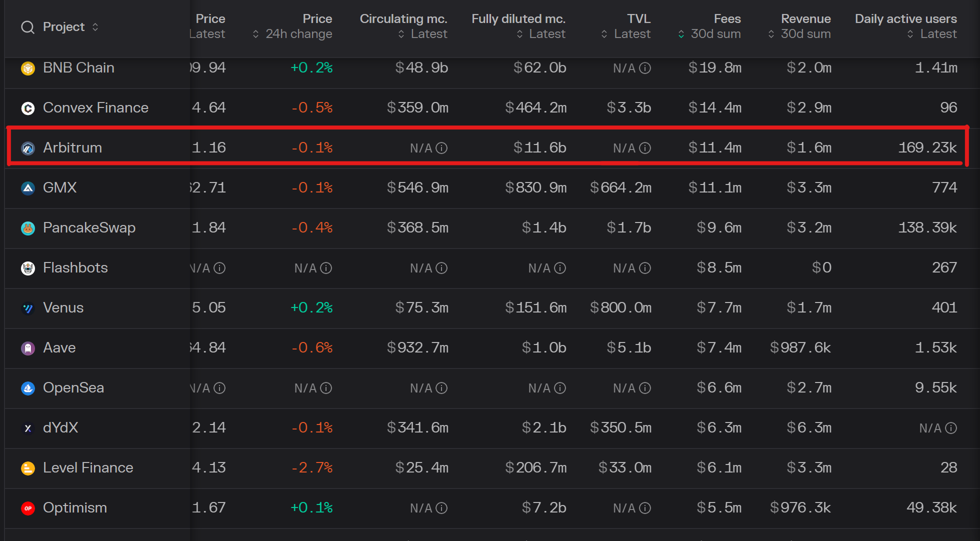This screenshot has height=541, width=980.
Task: Click the search magnifier icon beside Project
Action: click(x=27, y=27)
